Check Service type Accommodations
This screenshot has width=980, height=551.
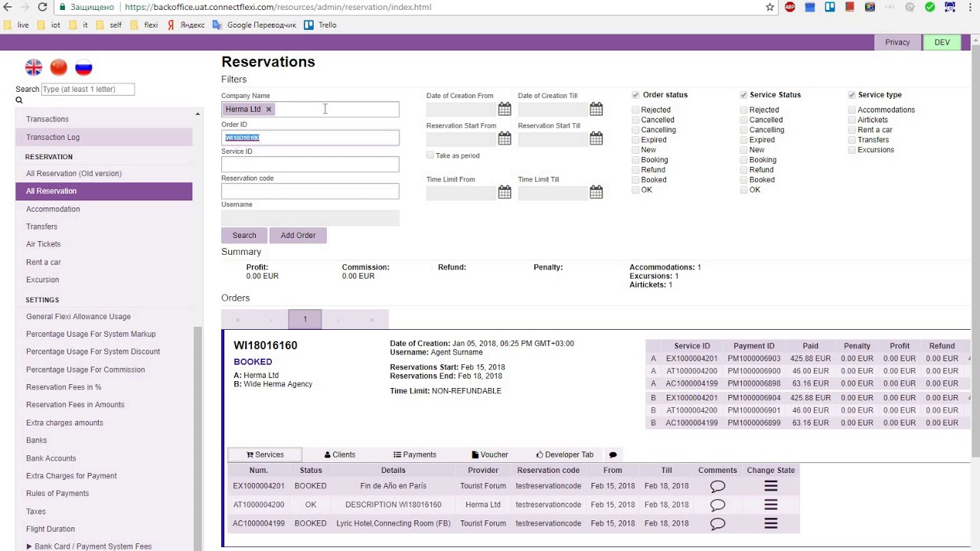coord(851,110)
